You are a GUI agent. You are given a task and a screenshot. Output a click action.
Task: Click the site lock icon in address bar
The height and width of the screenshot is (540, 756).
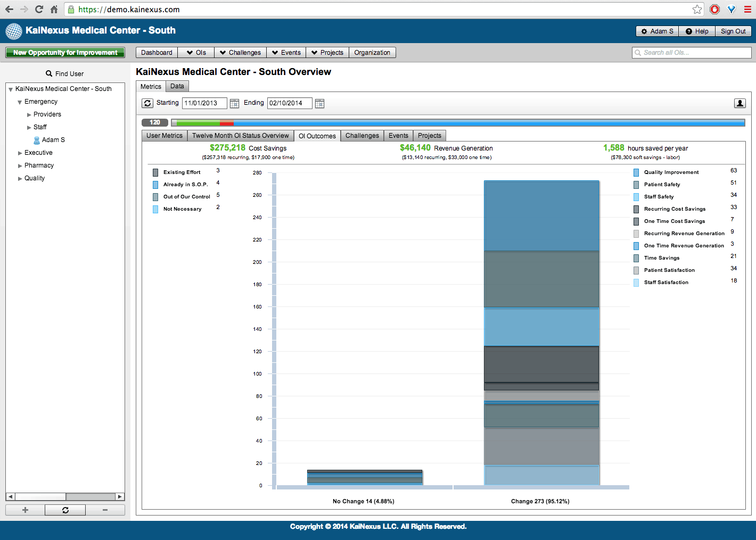pos(71,10)
